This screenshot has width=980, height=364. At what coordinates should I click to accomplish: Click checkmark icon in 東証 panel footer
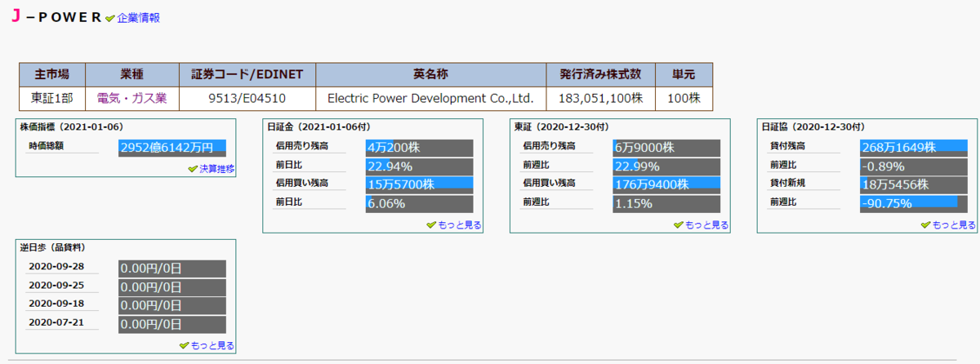coord(679,225)
